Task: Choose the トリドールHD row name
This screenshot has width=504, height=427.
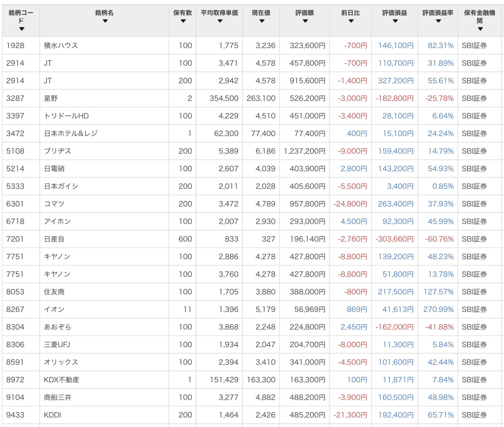Action: 66,116
